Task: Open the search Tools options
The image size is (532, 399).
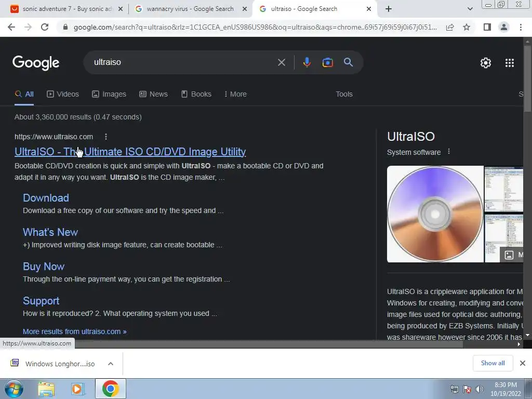Action: (344, 95)
